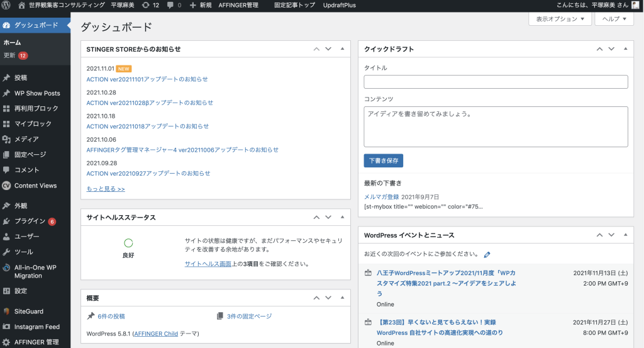Viewport: 644px width, 348px height.
Task: Open the 表示オプション dropdown
Action: 560,19
